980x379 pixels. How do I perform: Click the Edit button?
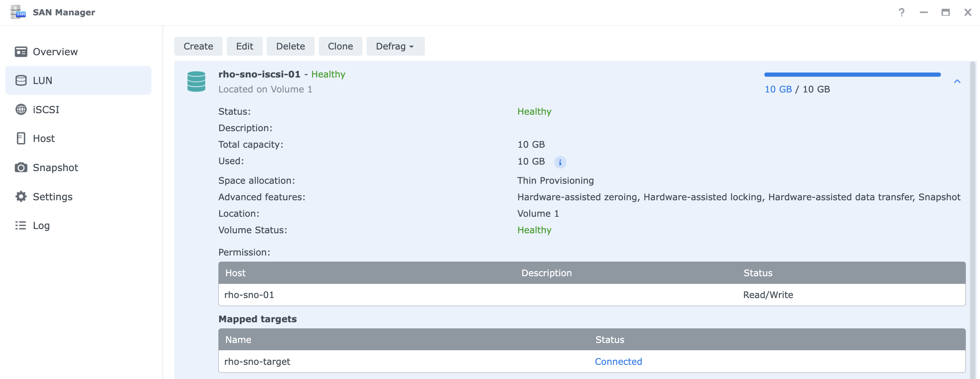pyautogui.click(x=244, y=46)
